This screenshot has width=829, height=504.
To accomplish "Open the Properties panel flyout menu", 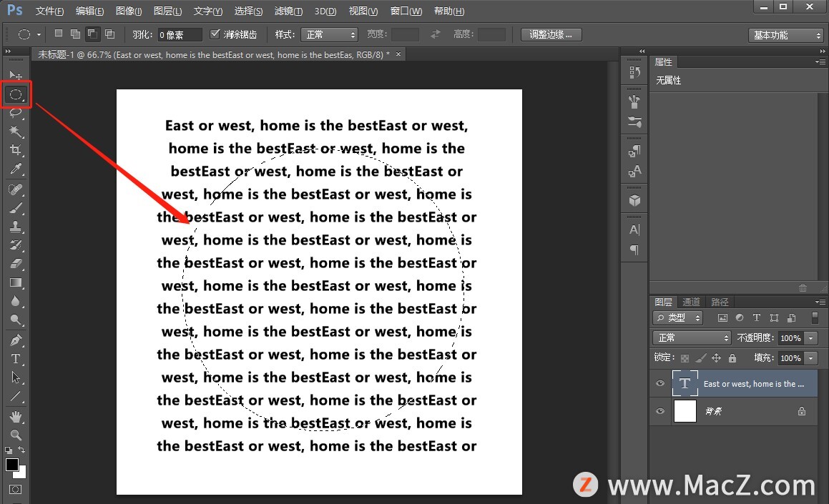I will (x=820, y=61).
